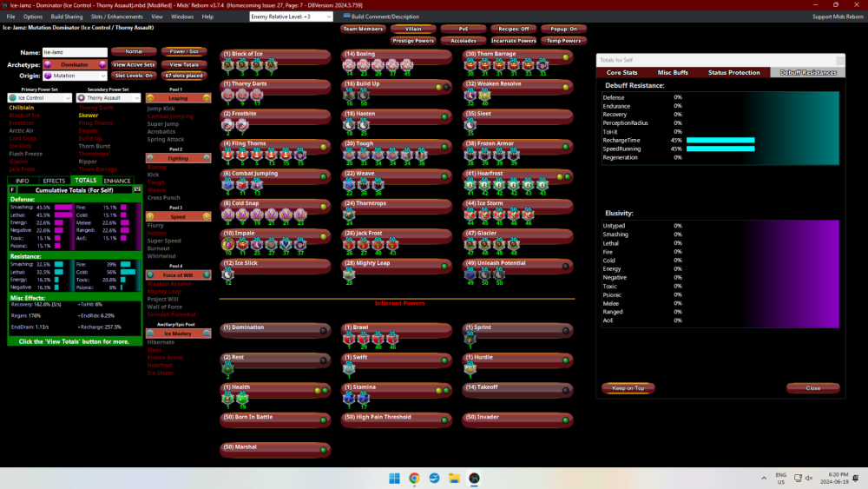
Task: Click the F icon beside Cumulative Totals
Action: tap(12, 190)
